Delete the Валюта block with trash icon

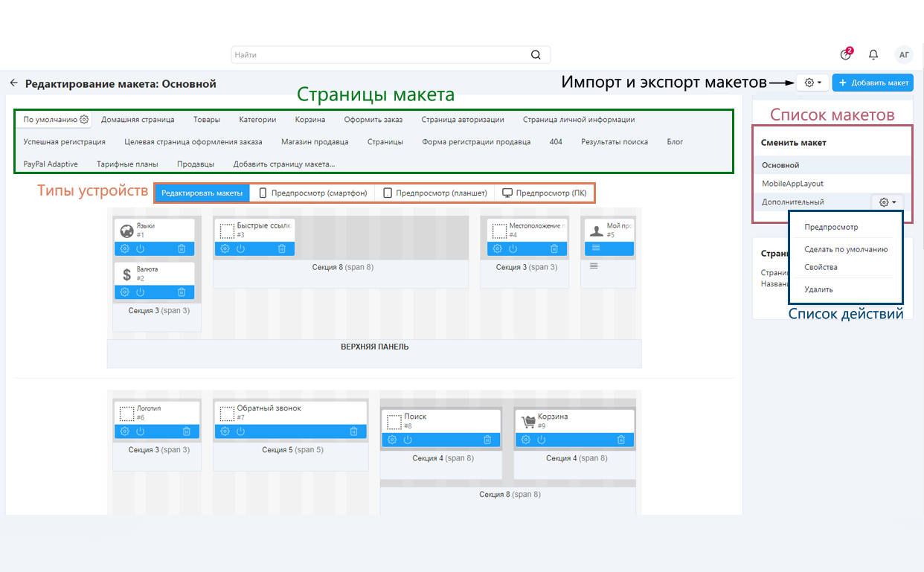point(182,292)
